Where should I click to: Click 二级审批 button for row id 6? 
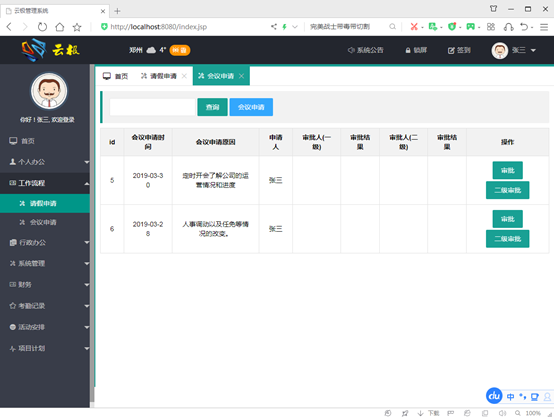[508, 239]
